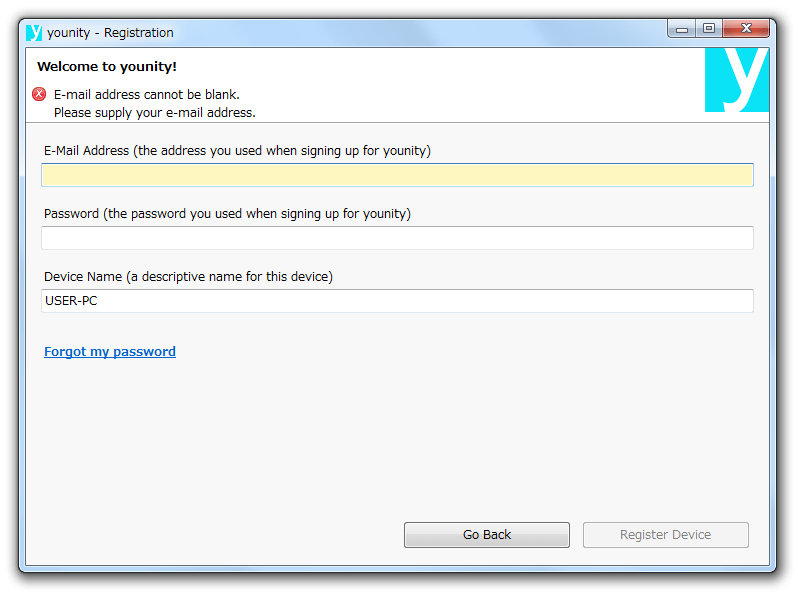798x595 pixels.
Task: Click the E-Mail Address field label
Action: (237, 151)
